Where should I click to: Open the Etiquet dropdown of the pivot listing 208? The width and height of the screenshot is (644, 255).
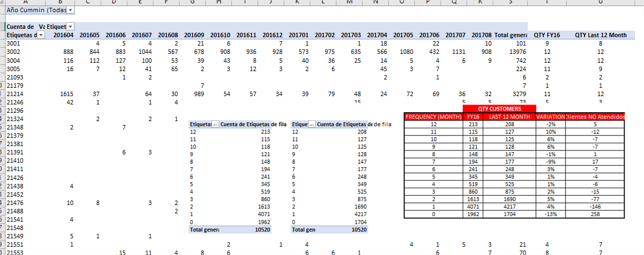click(x=312, y=124)
